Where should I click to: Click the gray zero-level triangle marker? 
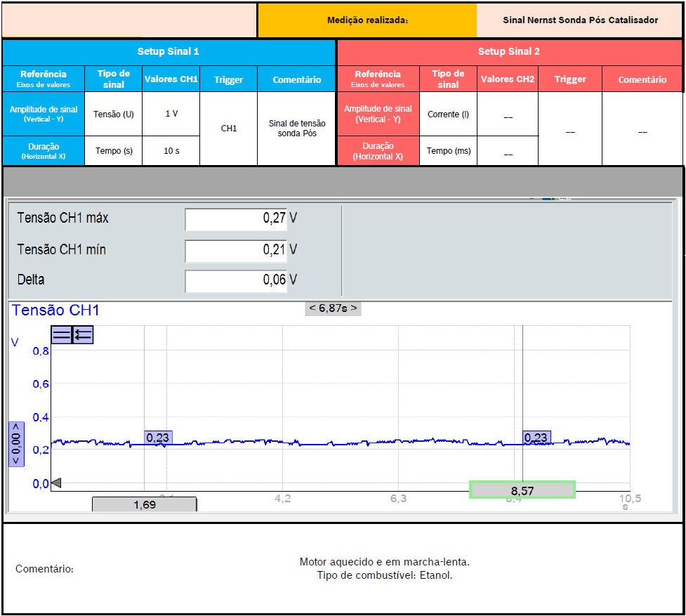[x=57, y=483]
